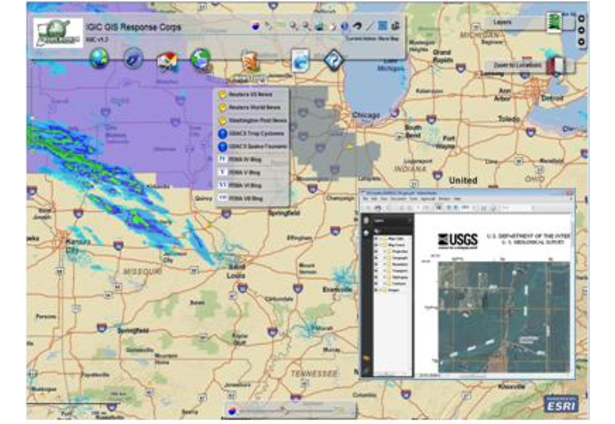Viewport: 615px width, 424px height.
Task: Click the bottom circle button beside Layers
Action: coord(581,41)
